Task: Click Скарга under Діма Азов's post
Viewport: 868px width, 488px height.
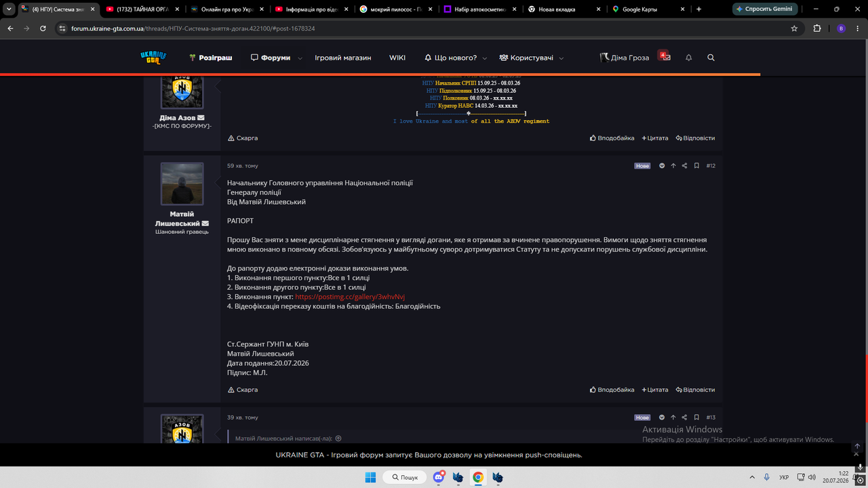Action: coord(243,138)
